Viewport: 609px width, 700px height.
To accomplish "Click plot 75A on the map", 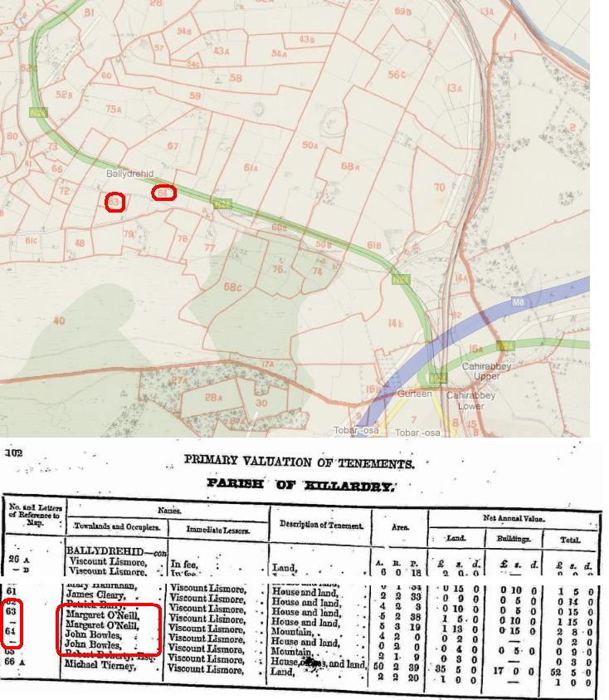I will pyautogui.click(x=114, y=109).
